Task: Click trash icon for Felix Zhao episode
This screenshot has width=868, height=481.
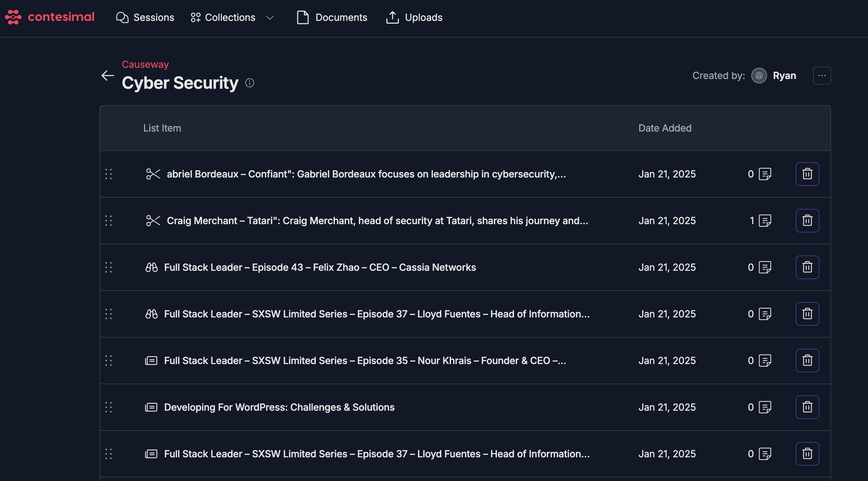Action: coord(807,267)
